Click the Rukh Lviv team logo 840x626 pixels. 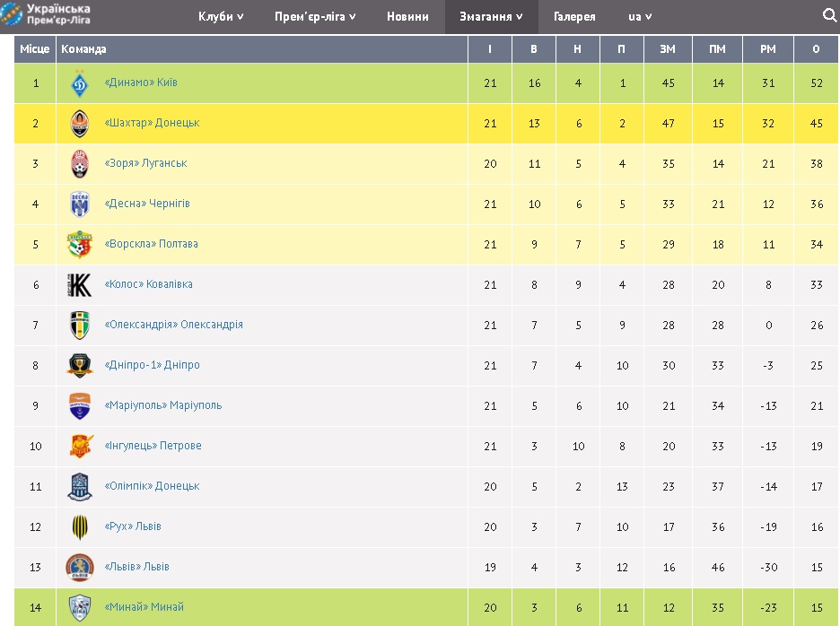click(80, 526)
